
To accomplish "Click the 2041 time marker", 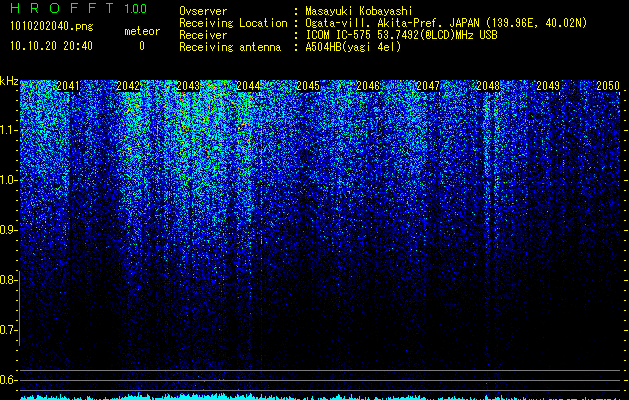I will 68,86.
